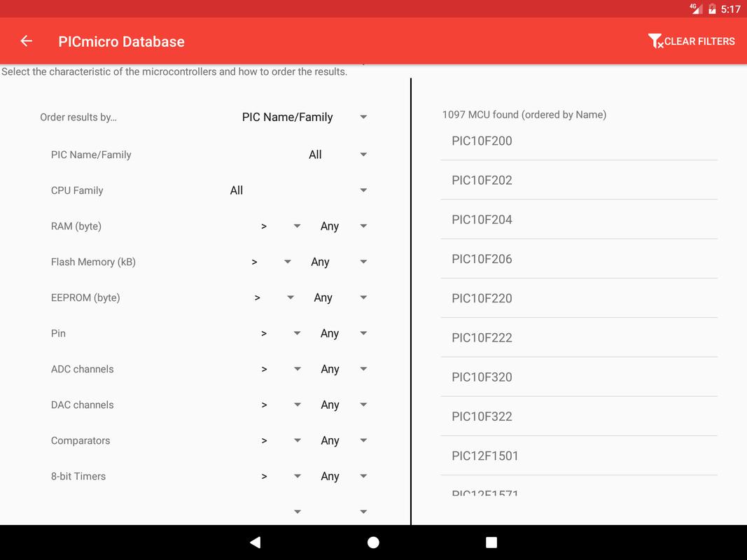Select PIC10F322 from the results list
This screenshot has height=560, width=747.
(579, 416)
